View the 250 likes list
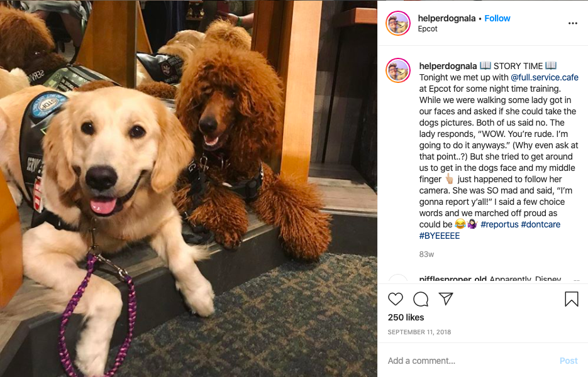The width and height of the screenshot is (588, 377). click(406, 317)
